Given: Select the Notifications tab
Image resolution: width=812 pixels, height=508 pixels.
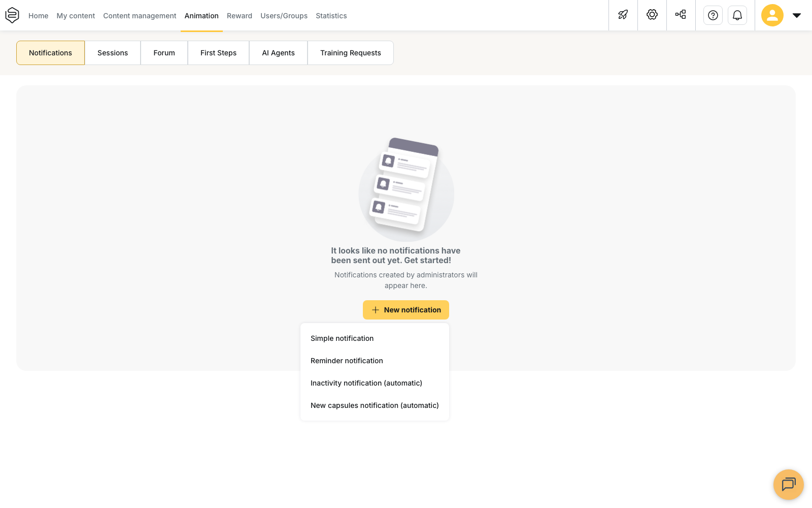Looking at the screenshot, I should pos(50,53).
